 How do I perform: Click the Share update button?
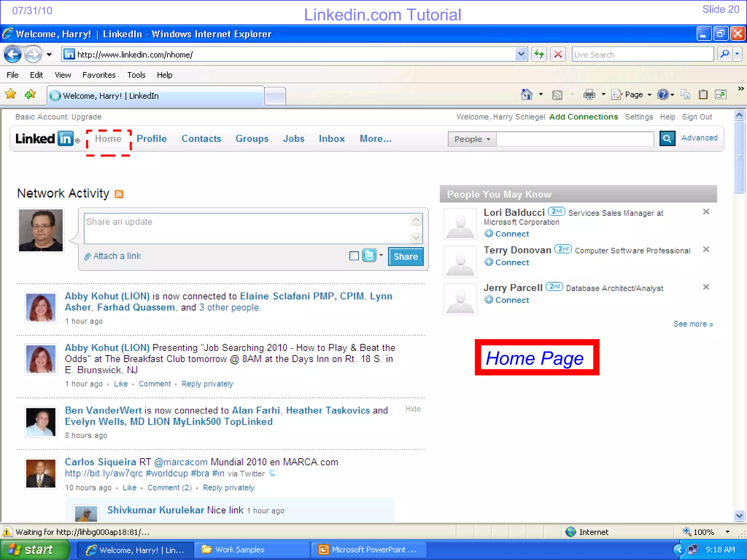(x=406, y=256)
